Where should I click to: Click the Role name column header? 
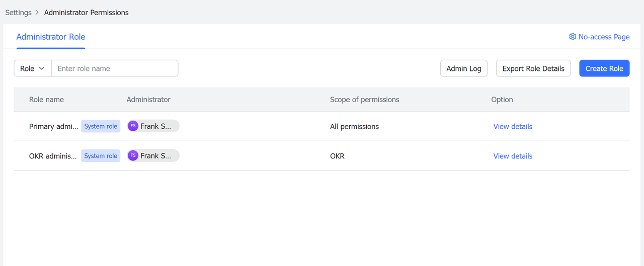tap(46, 100)
